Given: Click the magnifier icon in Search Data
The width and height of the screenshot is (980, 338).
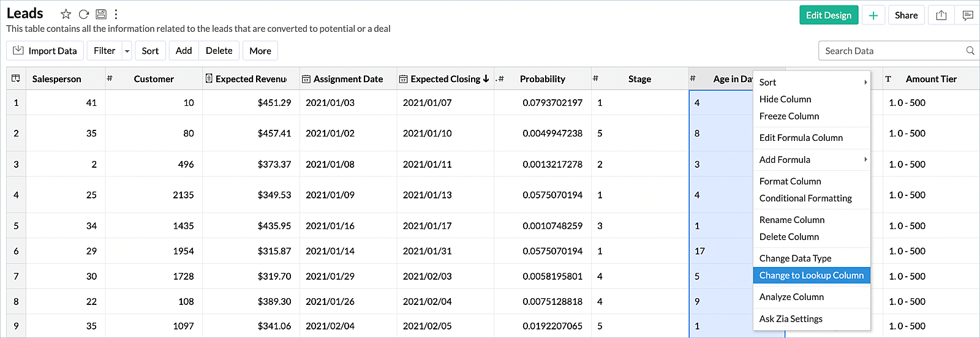Looking at the screenshot, I should pos(970,51).
